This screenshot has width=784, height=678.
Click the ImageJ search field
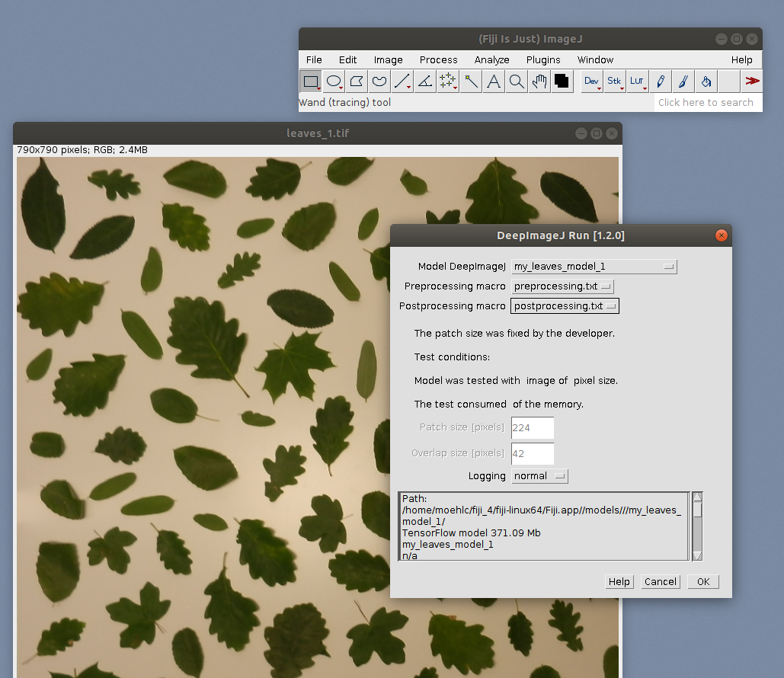[x=708, y=103]
